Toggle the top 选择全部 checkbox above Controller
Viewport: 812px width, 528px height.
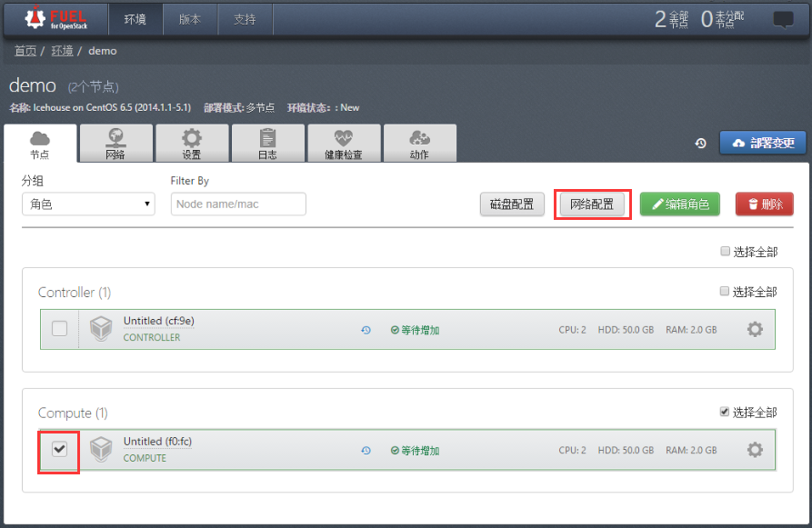(725, 251)
